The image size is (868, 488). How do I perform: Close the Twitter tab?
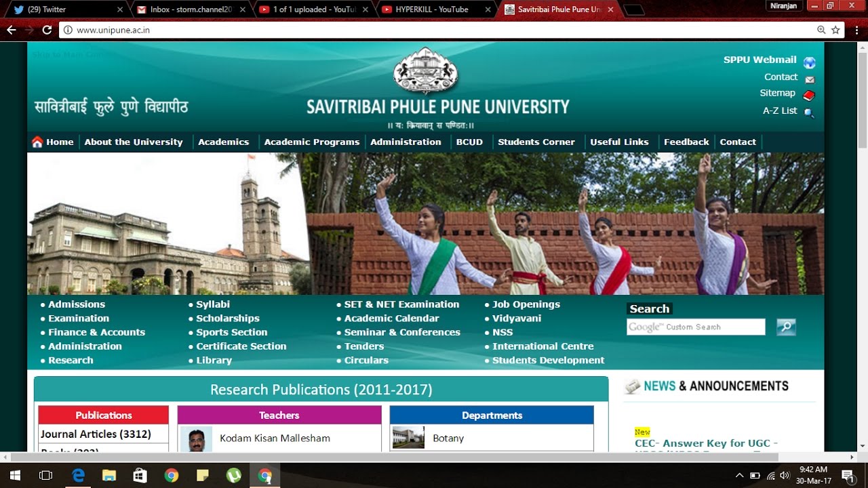pos(120,9)
